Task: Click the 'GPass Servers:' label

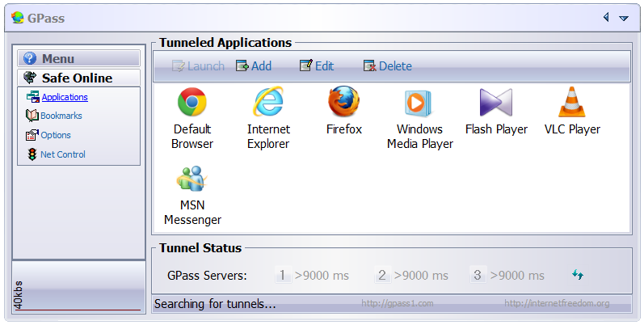Action: pos(207,276)
